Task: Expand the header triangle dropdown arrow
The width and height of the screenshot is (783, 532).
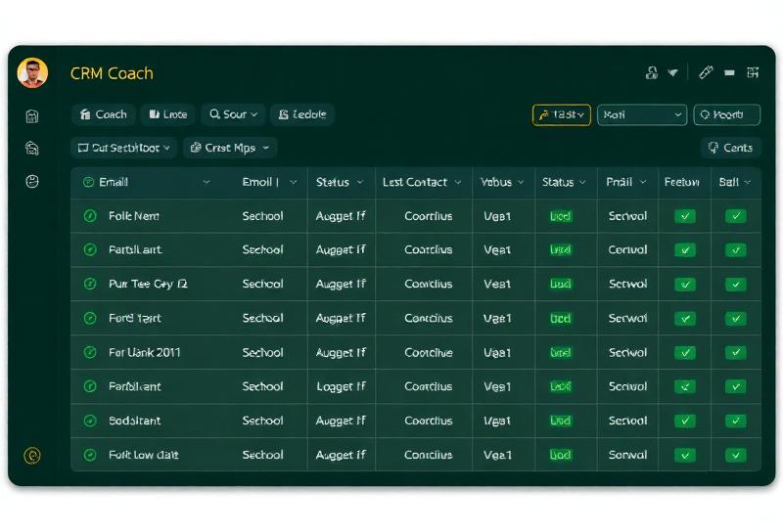Action: [x=672, y=73]
